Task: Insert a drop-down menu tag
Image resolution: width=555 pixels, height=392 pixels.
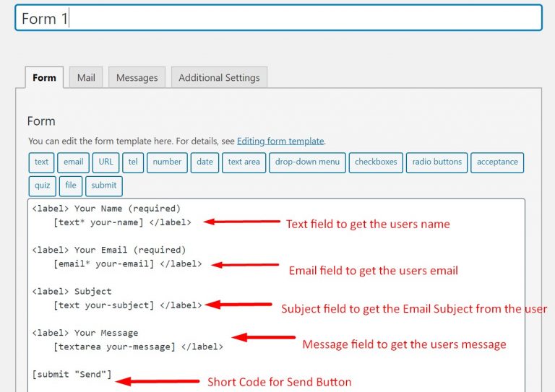Action: click(307, 162)
